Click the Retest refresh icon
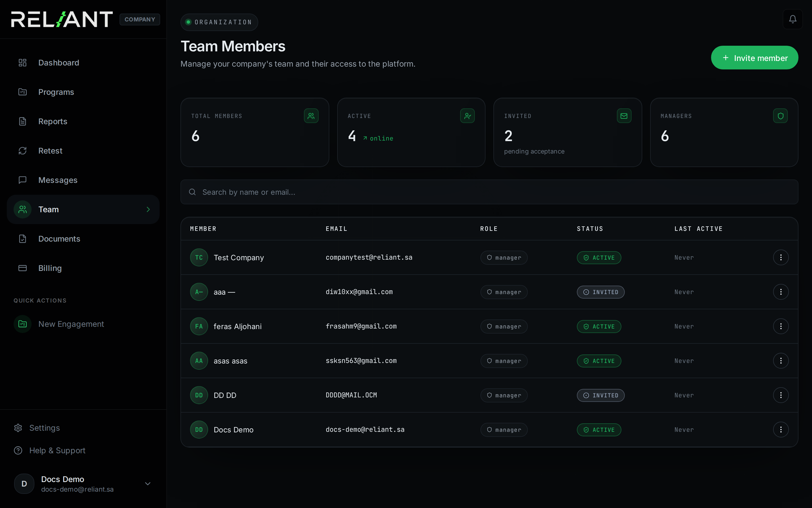This screenshot has width=812, height=508. click(23, 151)
